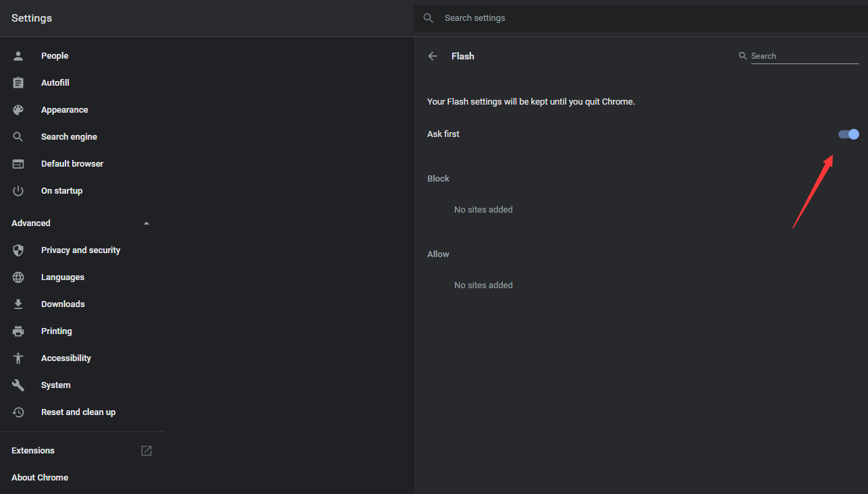Go back using the Flash back arrow

[433, 56]
